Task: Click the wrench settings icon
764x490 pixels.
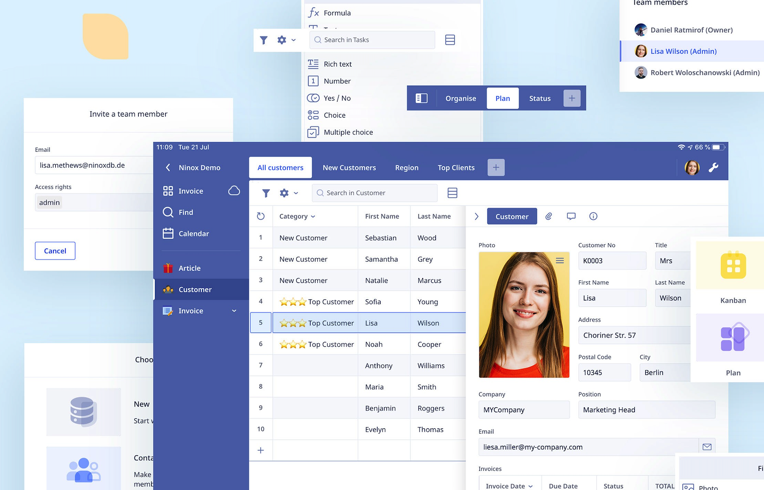Action: (x=714, y=168)
